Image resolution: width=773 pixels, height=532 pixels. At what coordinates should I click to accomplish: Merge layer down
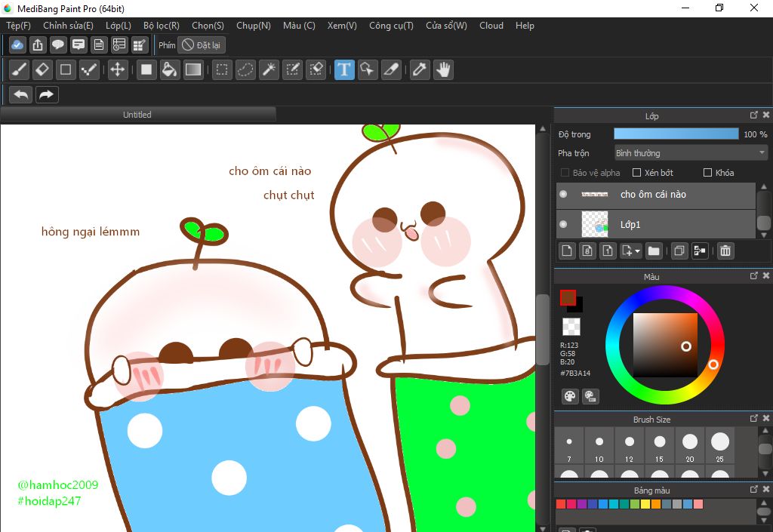700,251
